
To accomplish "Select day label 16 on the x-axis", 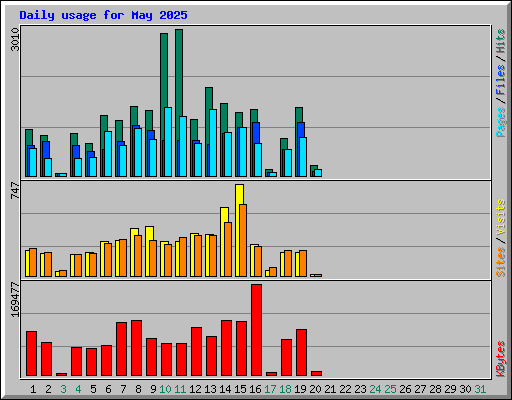I will (255, 389).
